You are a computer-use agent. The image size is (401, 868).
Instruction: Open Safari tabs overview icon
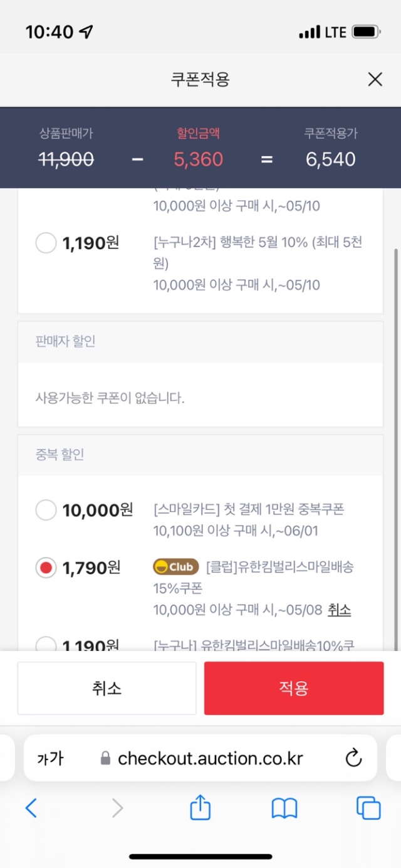[368, 808]
